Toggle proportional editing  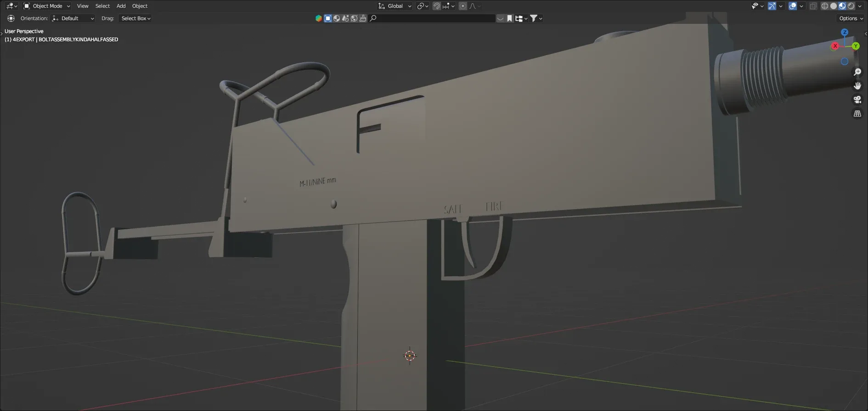[463, 6]
